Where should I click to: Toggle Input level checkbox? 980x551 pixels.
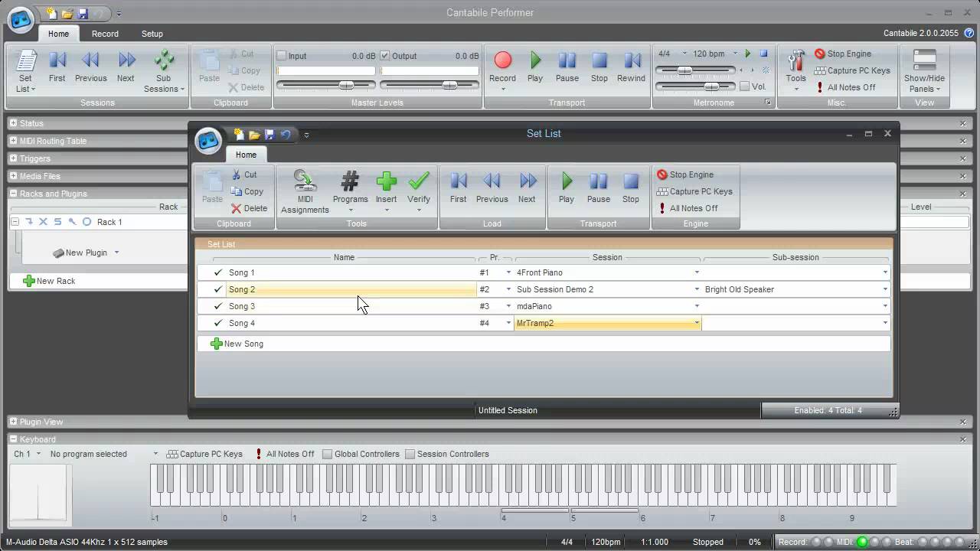(x=281, y=56)
